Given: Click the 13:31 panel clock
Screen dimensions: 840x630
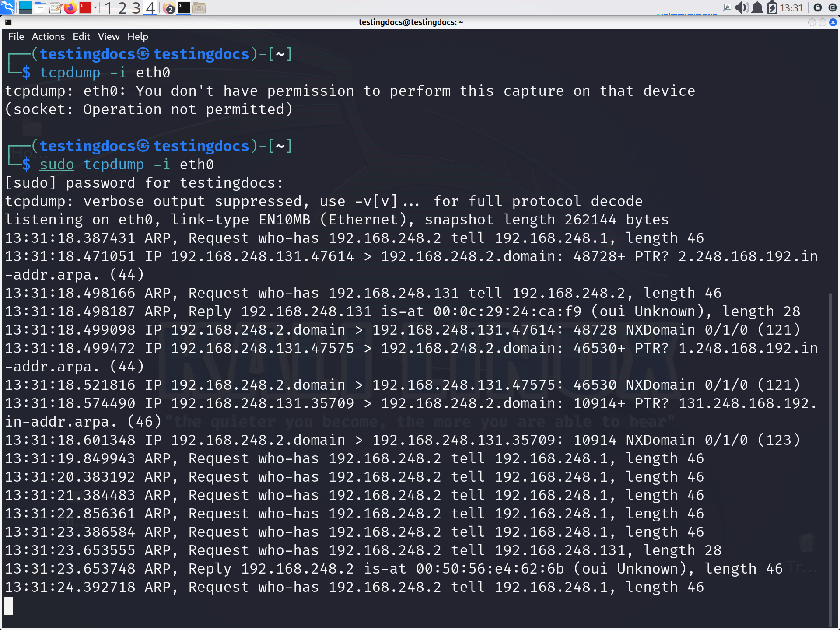Looking at the screenshot, I should 791,8.
